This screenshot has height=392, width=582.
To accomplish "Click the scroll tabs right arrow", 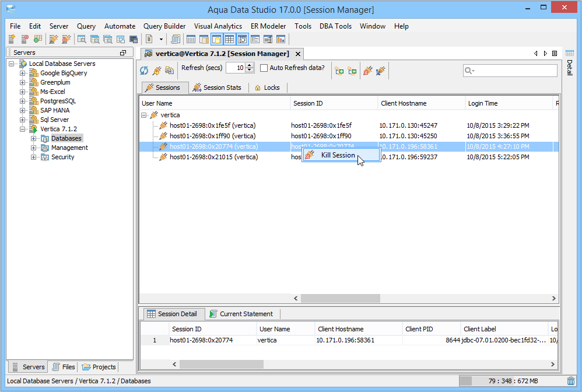I will 545,54.
